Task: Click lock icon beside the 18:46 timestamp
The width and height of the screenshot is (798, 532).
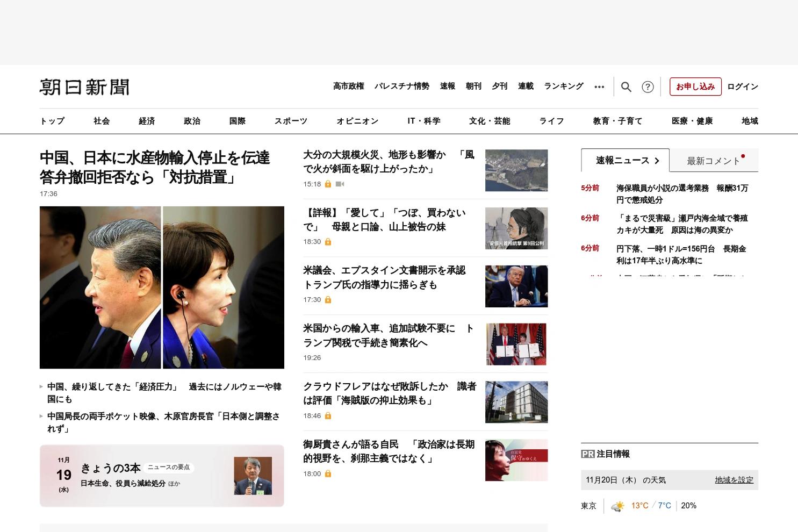Action: click(x=328, y=416)
